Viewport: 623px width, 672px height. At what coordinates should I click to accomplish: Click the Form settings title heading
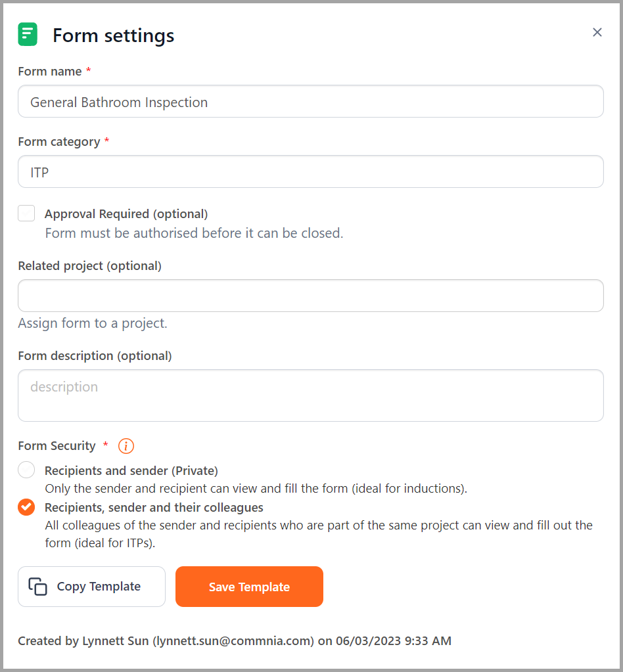(113, 35)
